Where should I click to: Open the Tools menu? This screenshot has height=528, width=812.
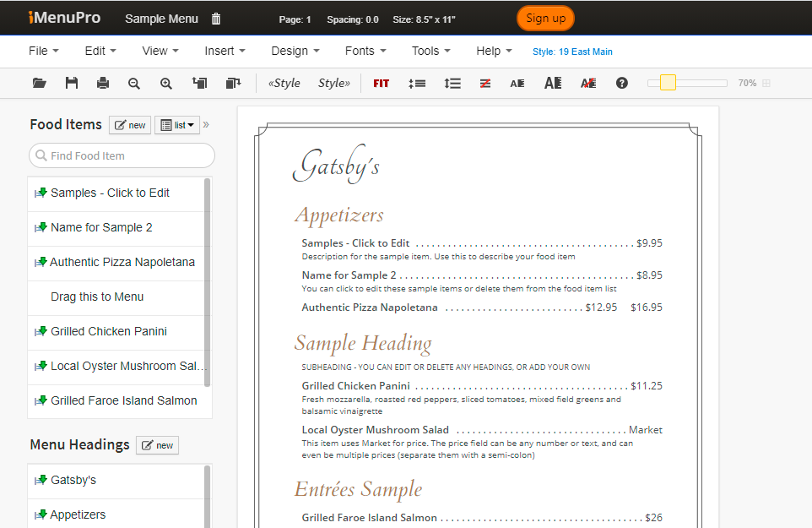pos(430,51)
